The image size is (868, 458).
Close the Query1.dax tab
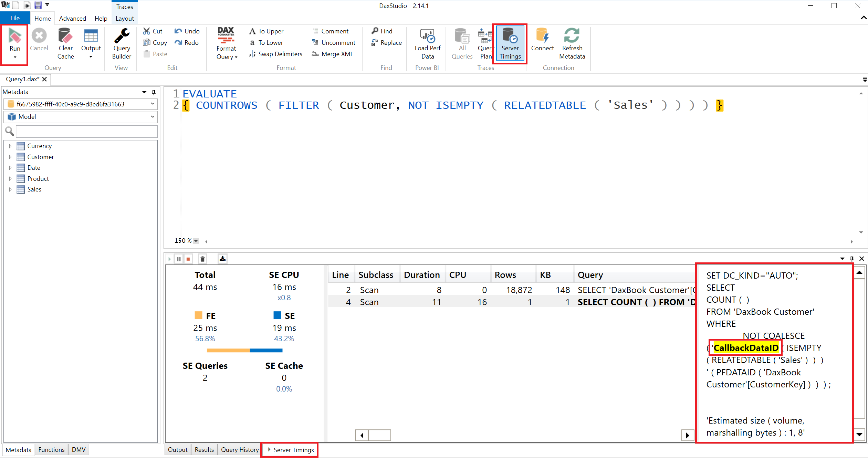click(44, 79)
